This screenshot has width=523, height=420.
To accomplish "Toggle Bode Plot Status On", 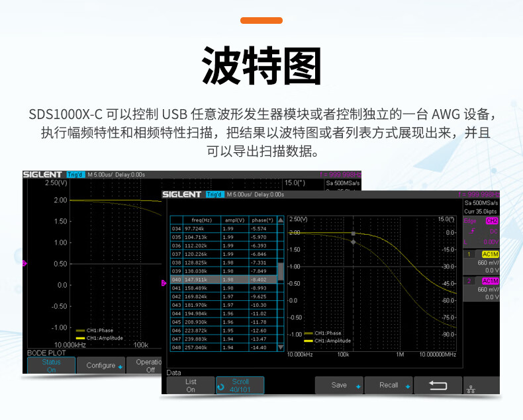I will click(x=51, y=366).
